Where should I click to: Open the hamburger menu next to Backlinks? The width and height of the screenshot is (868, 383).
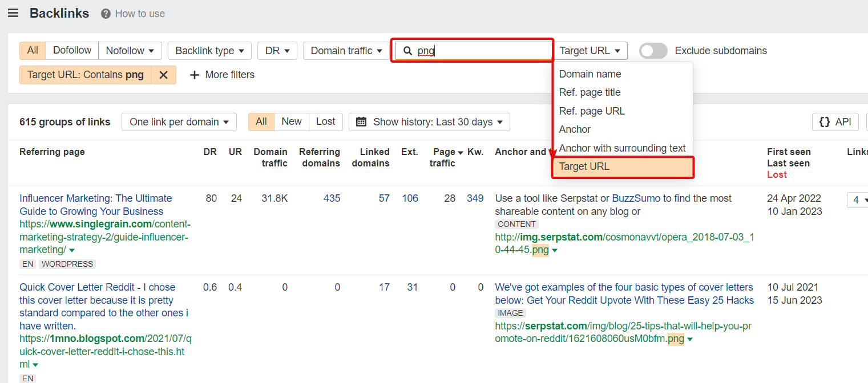click(13, 13)
